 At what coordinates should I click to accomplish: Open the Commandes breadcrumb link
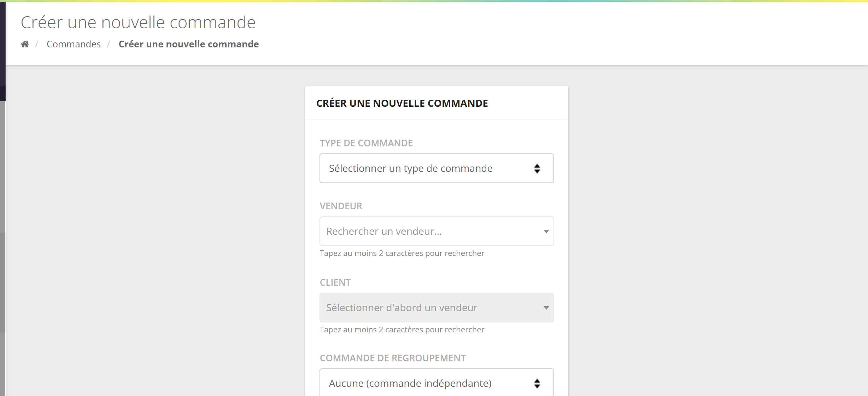74,44
